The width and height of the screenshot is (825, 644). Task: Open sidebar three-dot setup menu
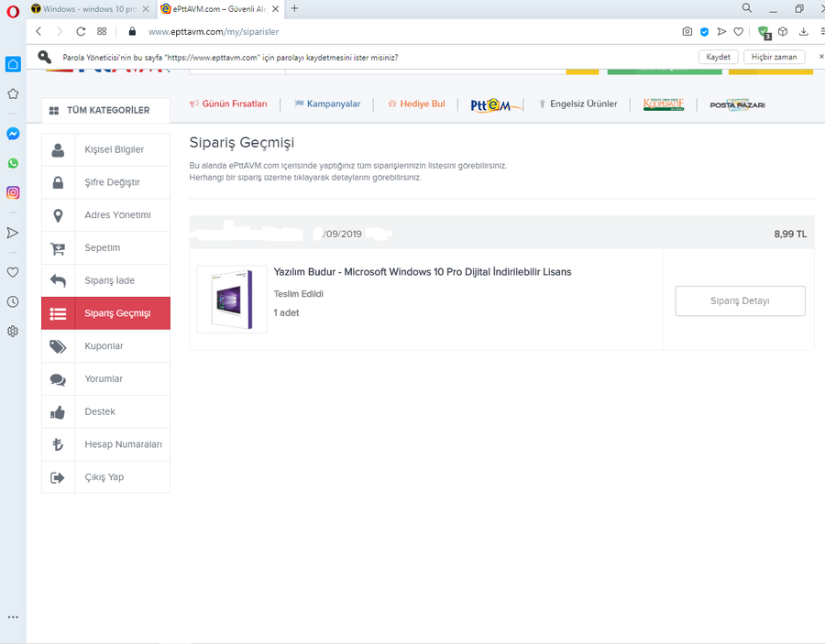click(13, 617)
